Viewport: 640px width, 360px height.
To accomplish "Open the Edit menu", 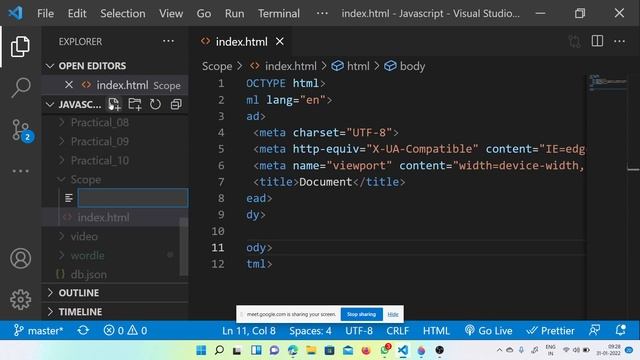I will pos(77,13).
